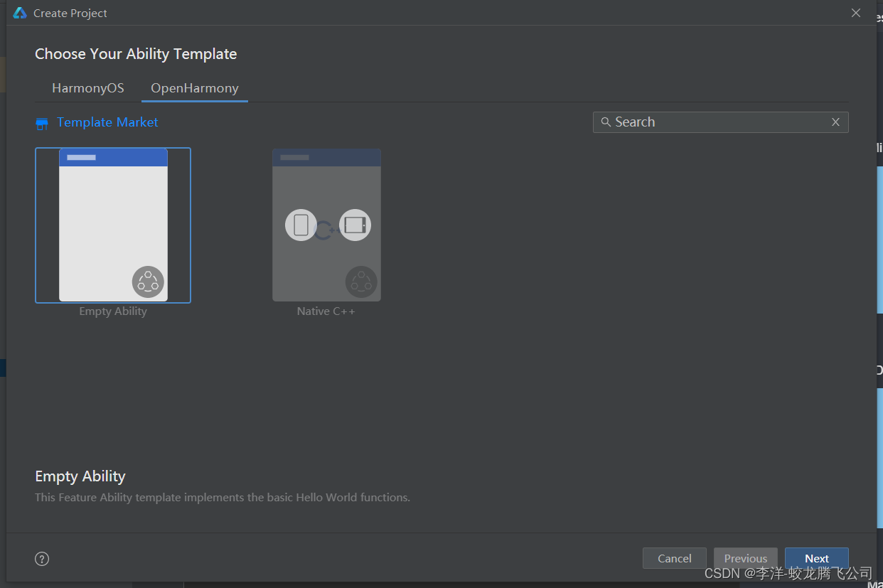Choose the Native C++ template thumbnail
Screen dimensions: 883x588
[x=326, y=225]
